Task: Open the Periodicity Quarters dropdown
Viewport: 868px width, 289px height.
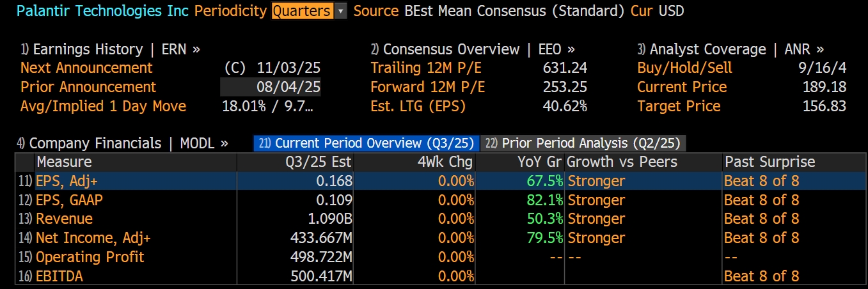Action: pyautogui.click(x=309, y=11)
